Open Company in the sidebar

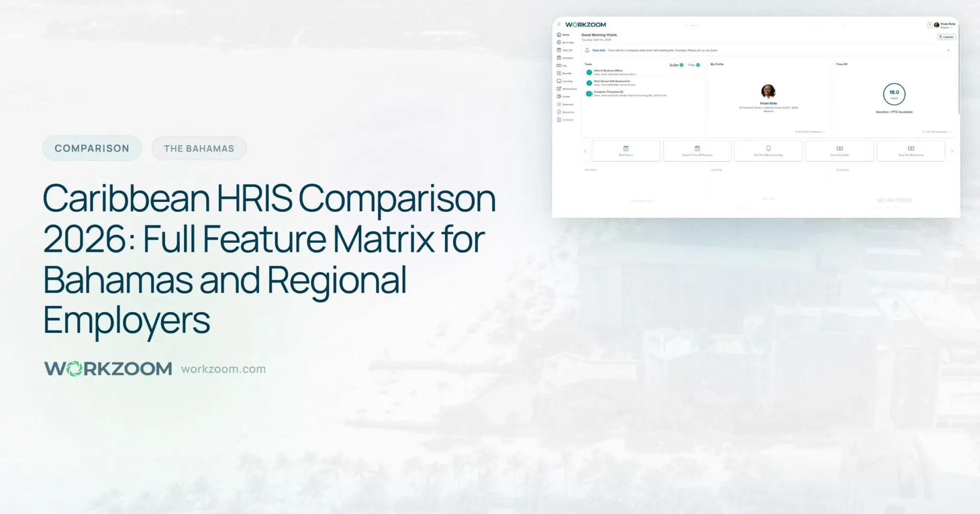[565, 119]
